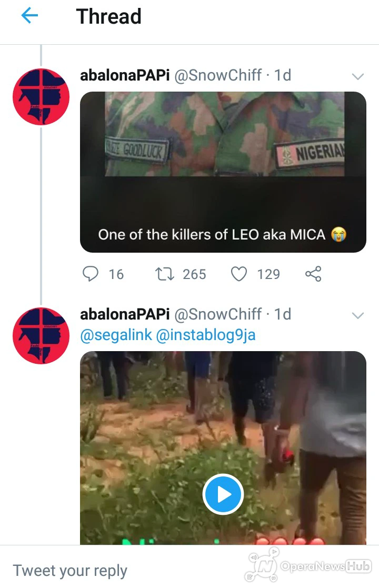The height and width of the screenshot is (588, 379).
Task: Like the first tweet heart icon
Action: click(239, 274)
